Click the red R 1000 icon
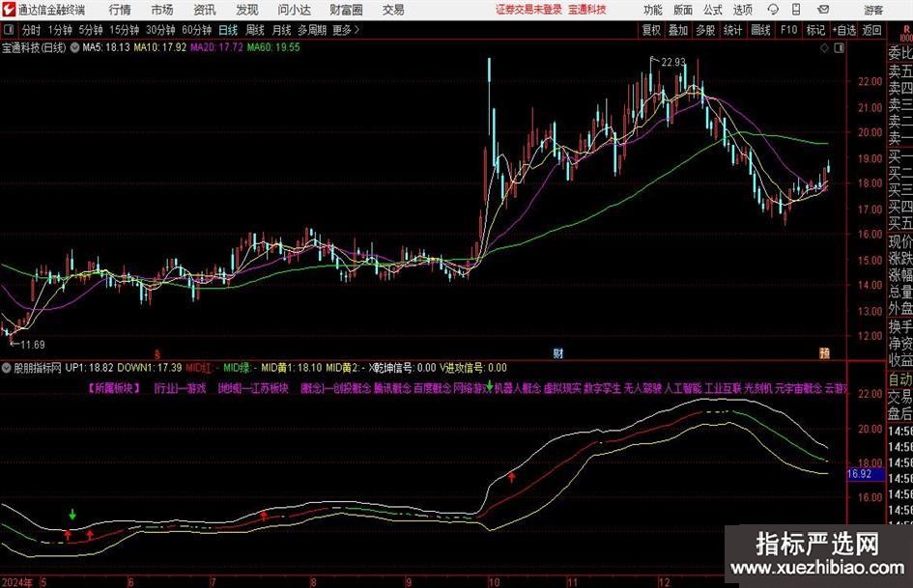The width and height of the screenshot is (913, 588). click(x=905, y=33)
